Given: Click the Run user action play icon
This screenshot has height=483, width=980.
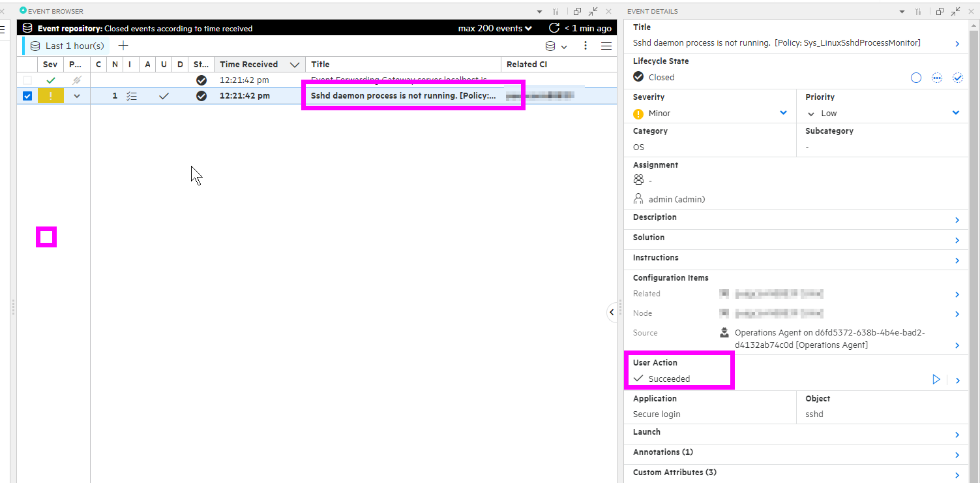Looking at the screenshot, I should pyautogui.click(x=936, y=379).
